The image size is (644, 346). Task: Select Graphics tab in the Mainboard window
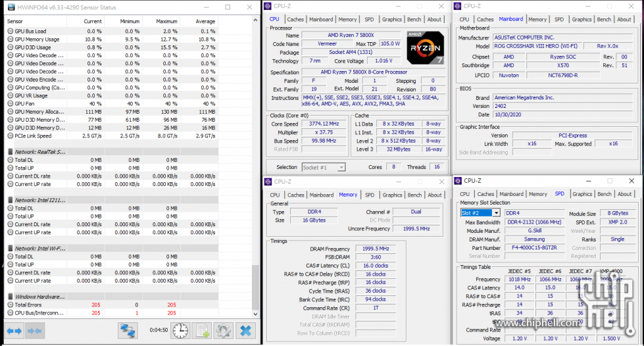[582, 19]
